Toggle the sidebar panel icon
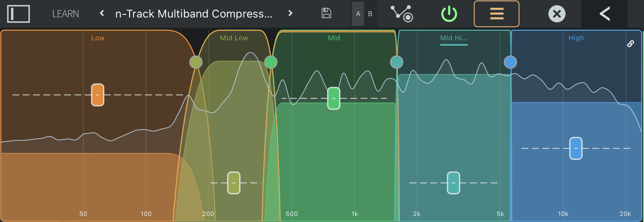 point(19,14)
